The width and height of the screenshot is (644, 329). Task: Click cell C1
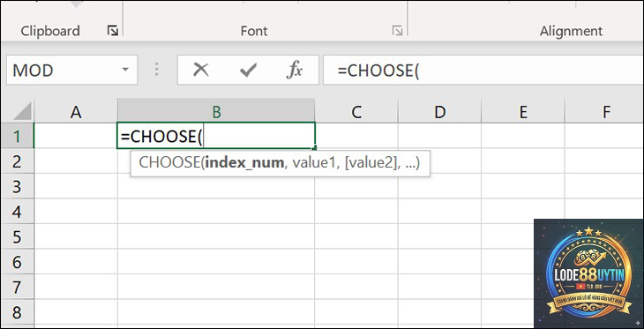[356, 136]
